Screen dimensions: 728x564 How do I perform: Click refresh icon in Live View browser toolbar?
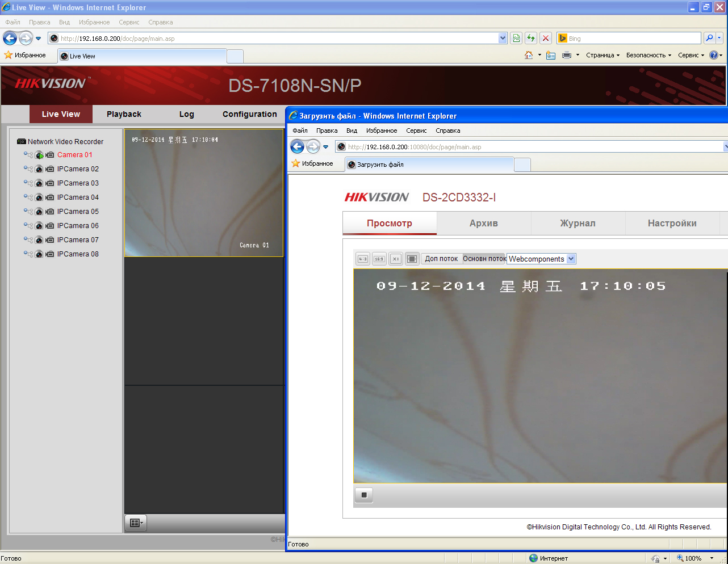[x=531, y=38]
